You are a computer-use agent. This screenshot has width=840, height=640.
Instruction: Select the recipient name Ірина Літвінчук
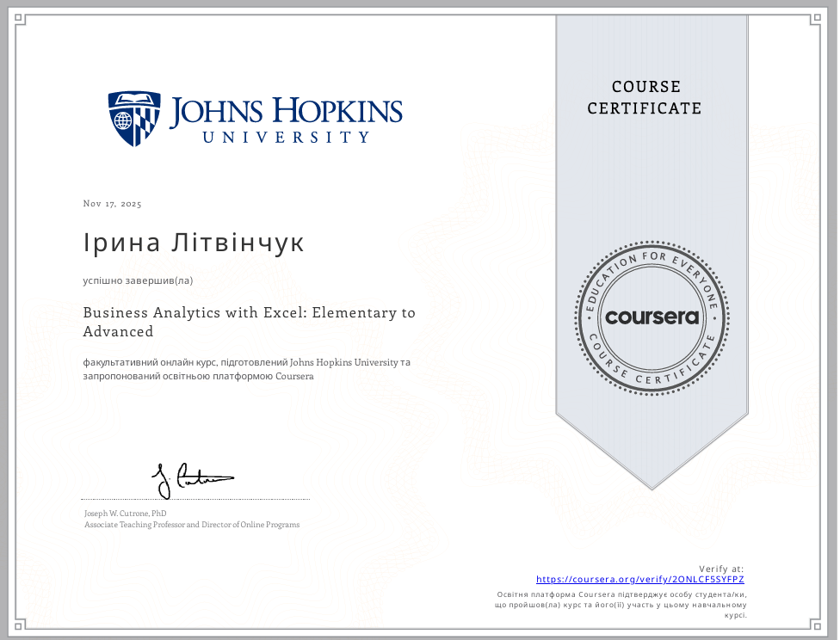[194, 243]
